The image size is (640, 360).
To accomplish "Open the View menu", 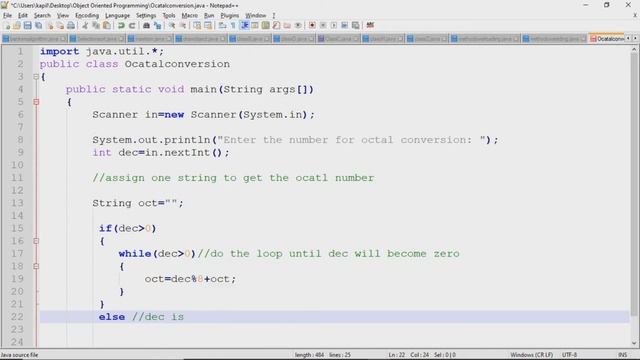I will (62, 16).
